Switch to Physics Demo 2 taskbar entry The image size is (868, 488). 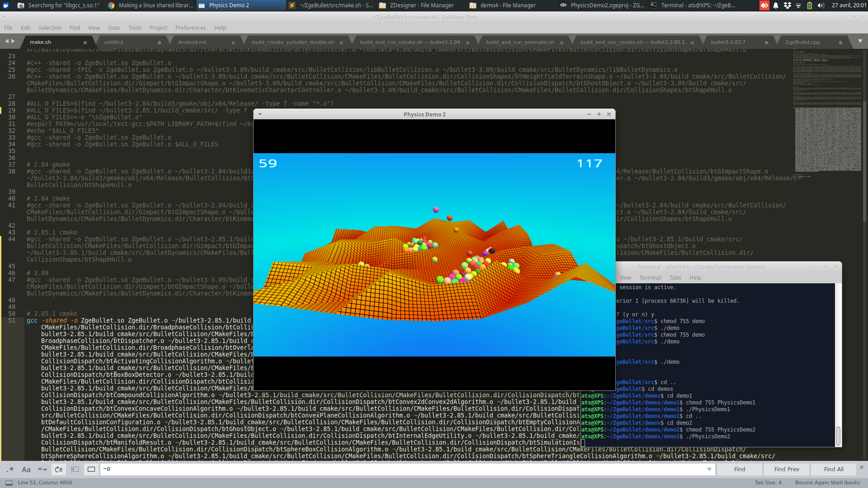pos(241,5)
